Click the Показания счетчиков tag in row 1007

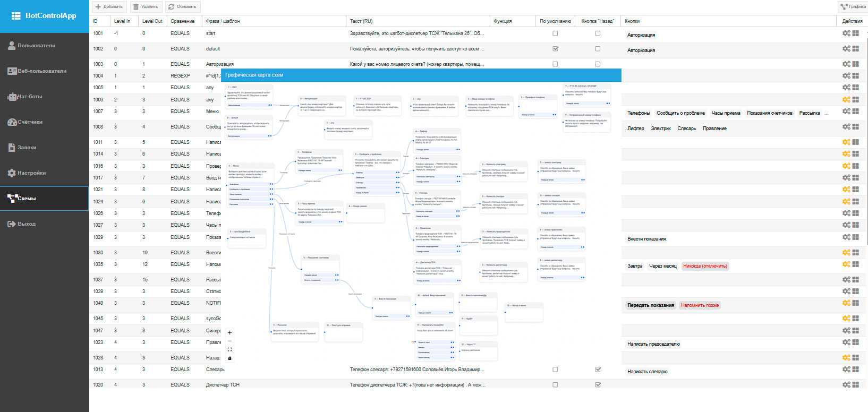(769, 113)
